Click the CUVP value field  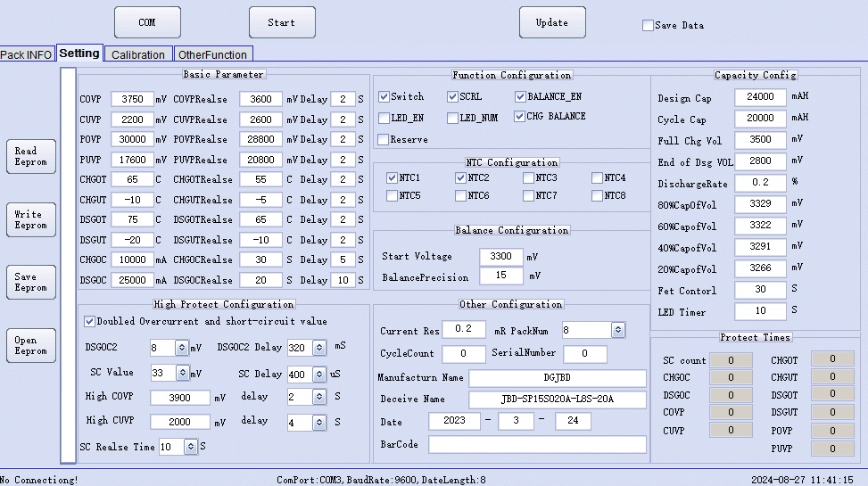tap(132, 119)
